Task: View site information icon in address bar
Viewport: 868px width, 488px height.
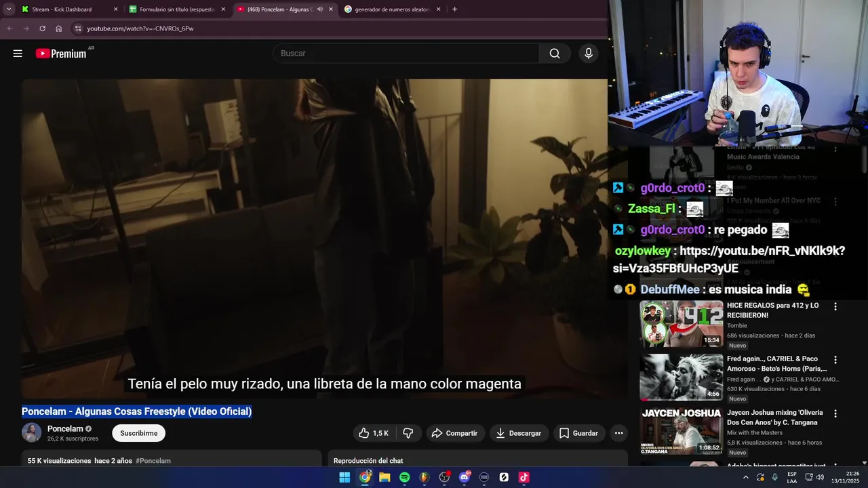Action: click(x=78, y=28)
